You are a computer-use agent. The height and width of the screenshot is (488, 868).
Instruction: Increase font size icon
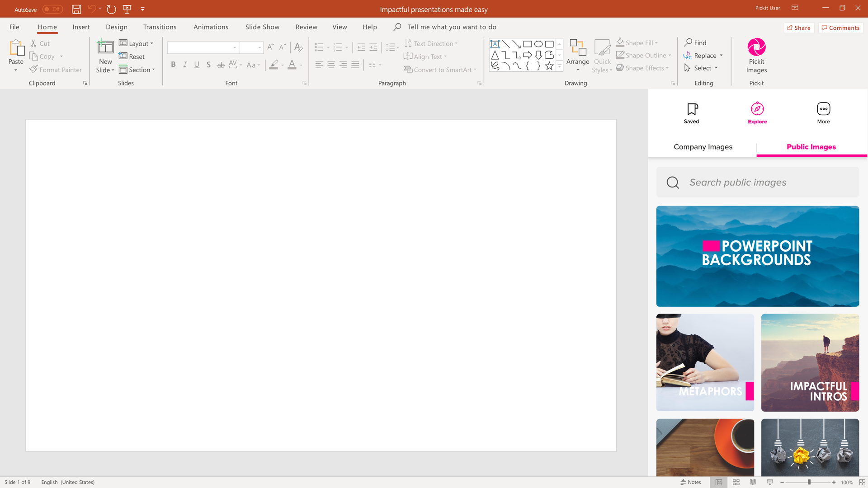(x=271, y=47)
